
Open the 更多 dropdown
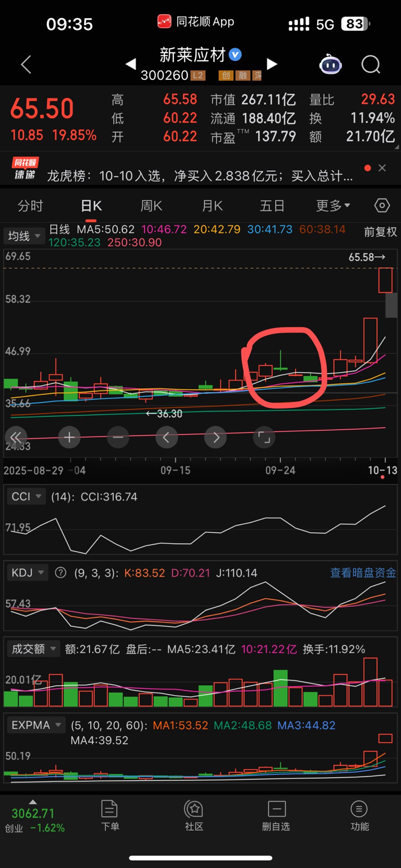coord(333,206)
